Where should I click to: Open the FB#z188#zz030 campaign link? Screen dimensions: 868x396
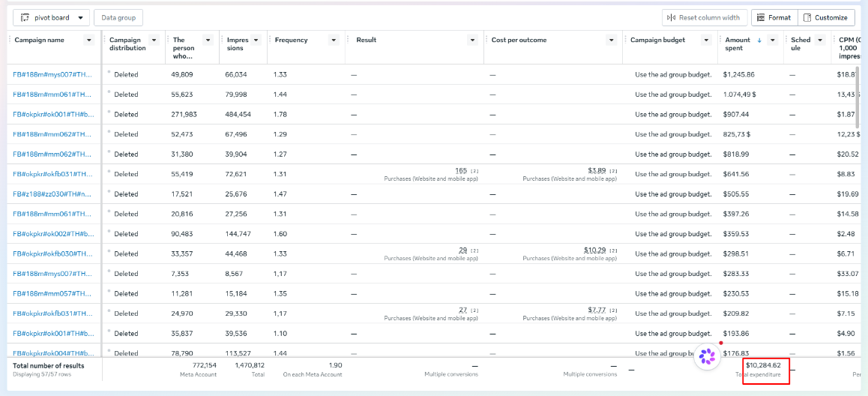[52, 193]
